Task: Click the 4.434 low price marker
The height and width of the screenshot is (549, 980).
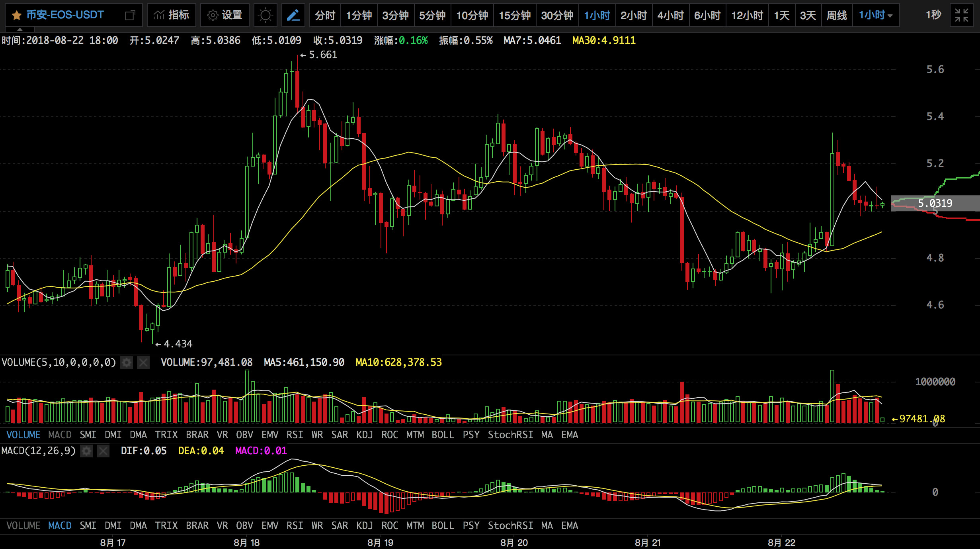Action: click(174, 344)
